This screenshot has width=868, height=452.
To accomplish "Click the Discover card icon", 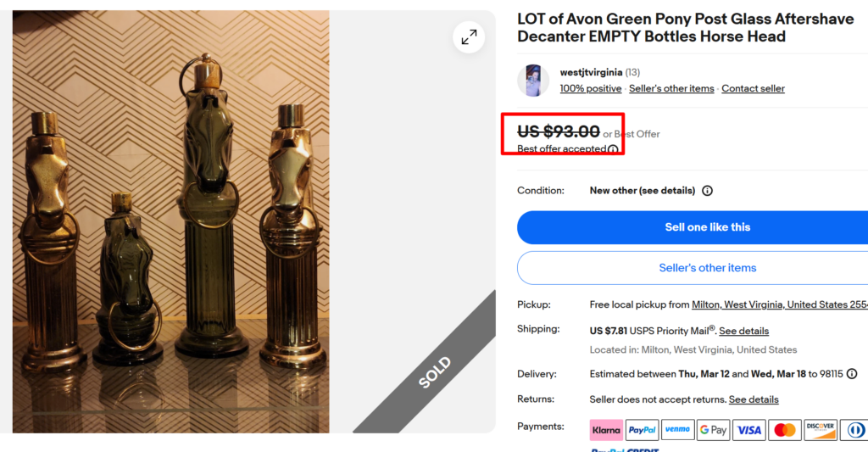I will click(820, 430).
